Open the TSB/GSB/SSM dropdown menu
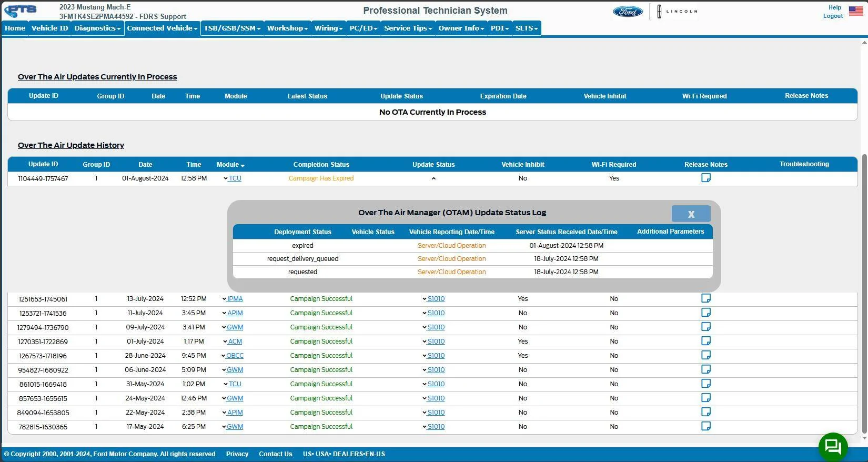The image size is (868, 462). click(x=232, y=28)
